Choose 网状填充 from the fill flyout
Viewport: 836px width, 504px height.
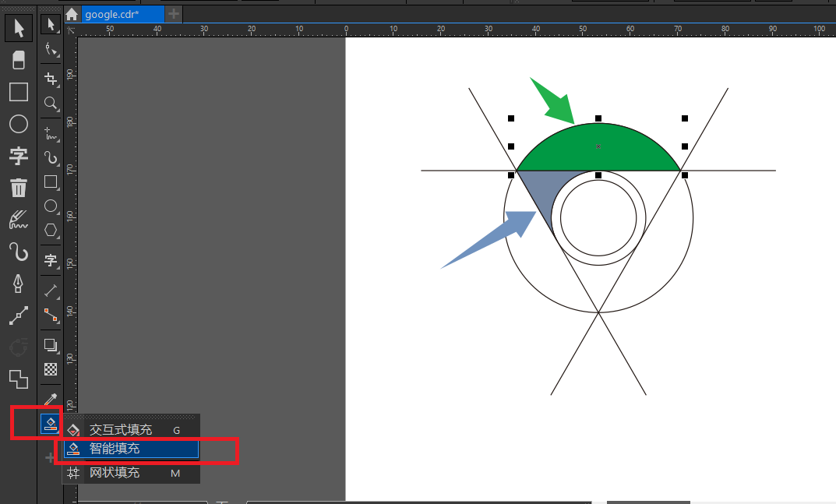coord(131,473)
